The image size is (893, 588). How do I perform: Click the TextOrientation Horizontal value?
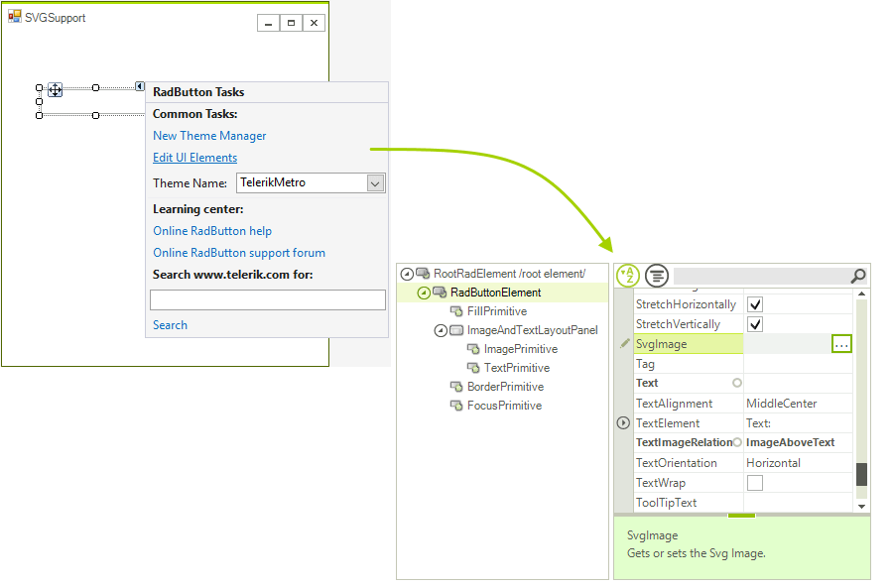(798, 463)
